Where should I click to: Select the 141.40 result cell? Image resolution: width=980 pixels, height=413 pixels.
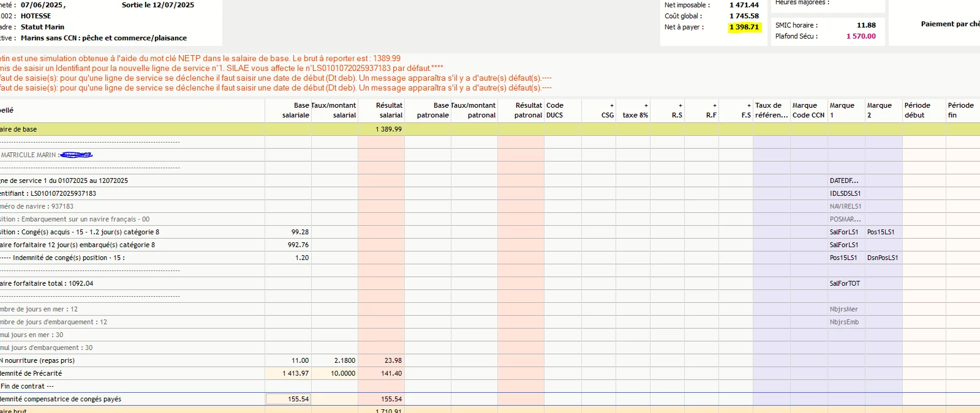(x=382, y=373)
